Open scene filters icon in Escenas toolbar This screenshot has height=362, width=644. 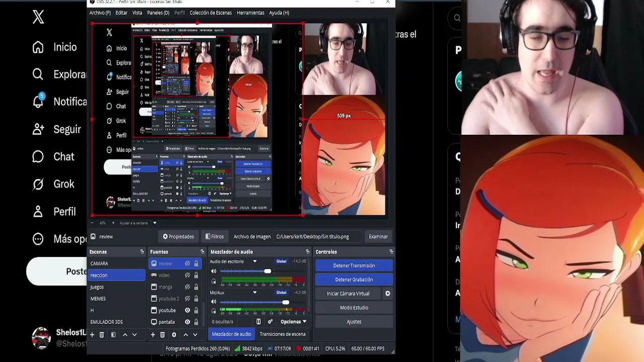113,335
